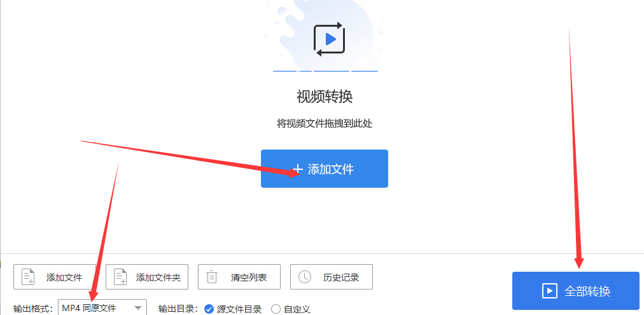Click the clock icon in 历史记录
This screenshot has width=644, height=315.
(x=305, y=277)
